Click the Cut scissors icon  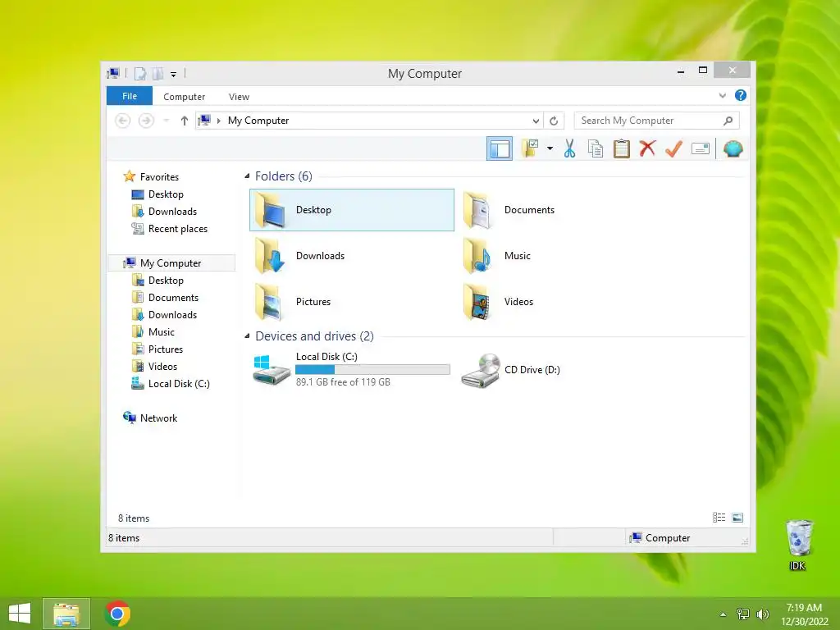coord(569,148)
